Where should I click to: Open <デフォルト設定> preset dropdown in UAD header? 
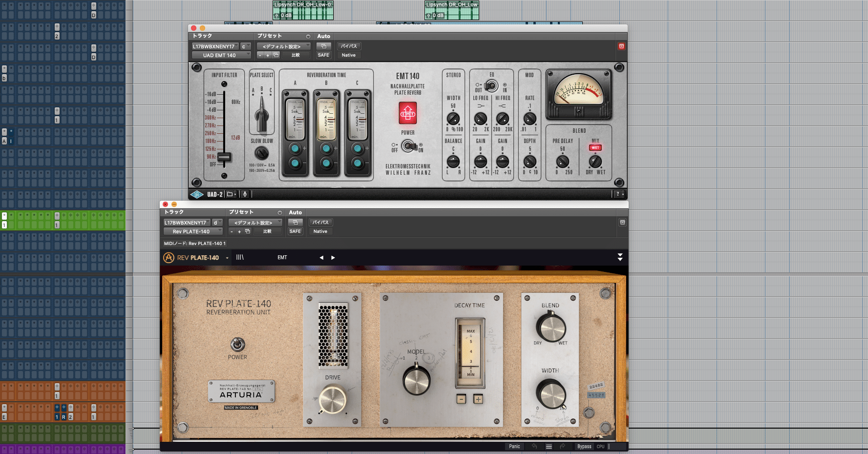(283, 46)
